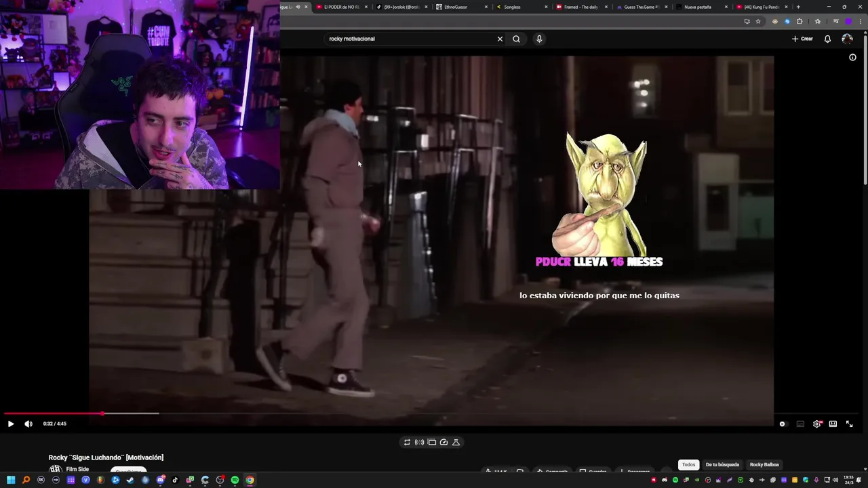Open Spotify from the taskbar
The height and width of the screenshot is (488, 868).
(x=235, y=480)
